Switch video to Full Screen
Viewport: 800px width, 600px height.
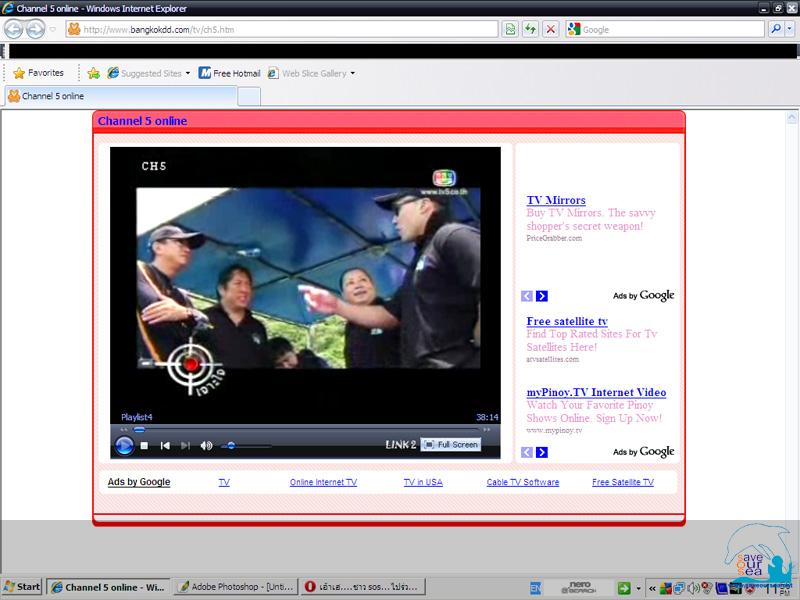click(x=451, y=444)
